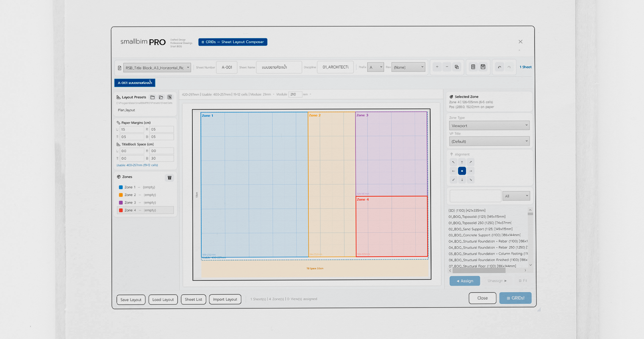This screenshot has width=644, height=339.
Task: Select the center alignment toggle
Action: coord(462,171)
